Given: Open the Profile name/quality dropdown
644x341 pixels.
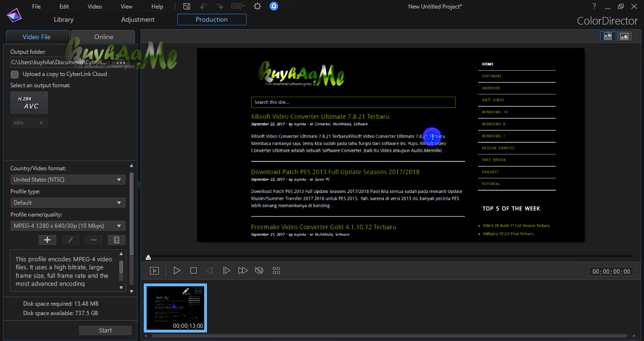Looking at the screenshot, I should point(68,226).
